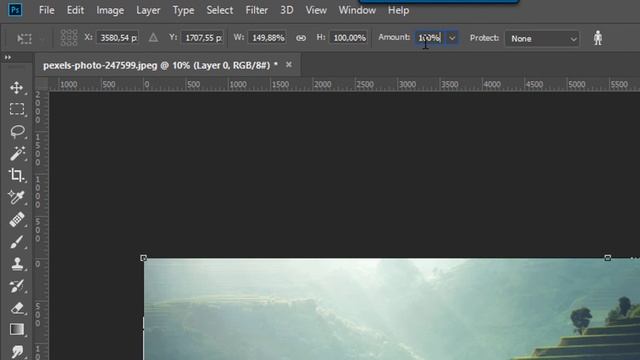
Task: Open the Image menu
Action: pyautogui.click(x=110, y=10)
